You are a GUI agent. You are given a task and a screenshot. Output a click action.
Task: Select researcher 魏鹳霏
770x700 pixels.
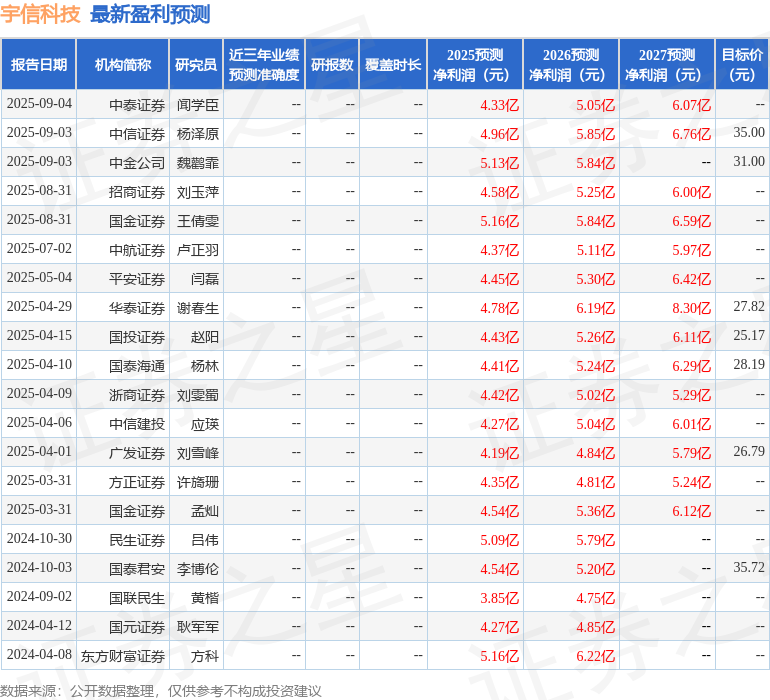coord(198,163)
